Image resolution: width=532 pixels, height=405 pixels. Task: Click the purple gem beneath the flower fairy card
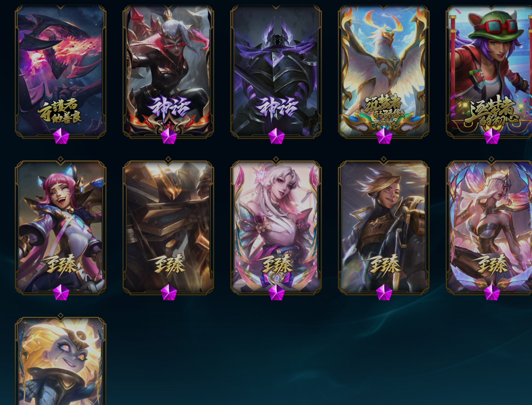click(x=276, y=292)
